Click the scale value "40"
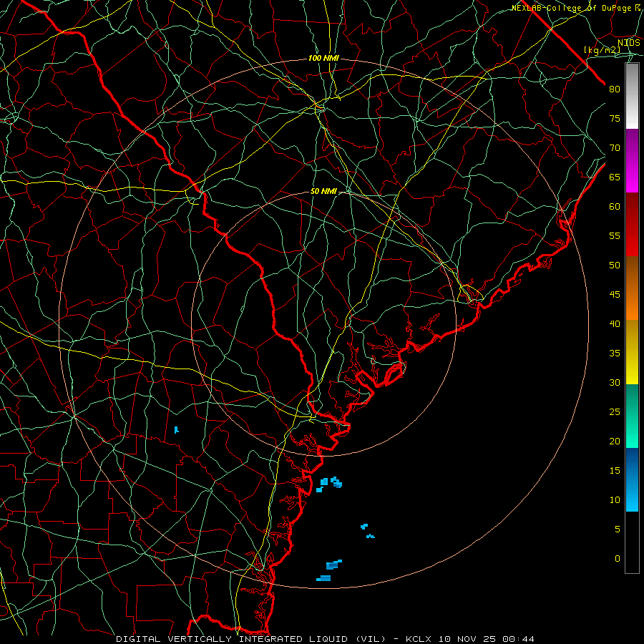The image size is (644, 644). pyautogui.click(x=615, y=323)
